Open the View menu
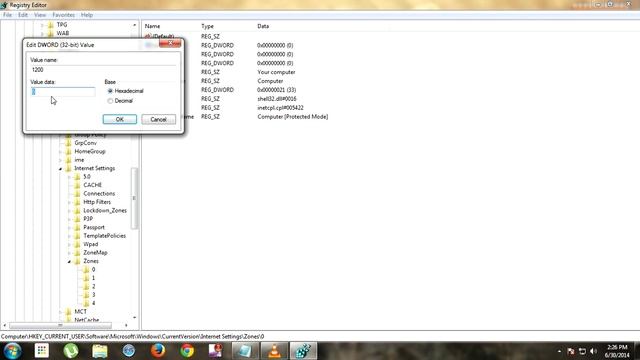The width and height of the screenshot is (640, 360). (40, 15)
